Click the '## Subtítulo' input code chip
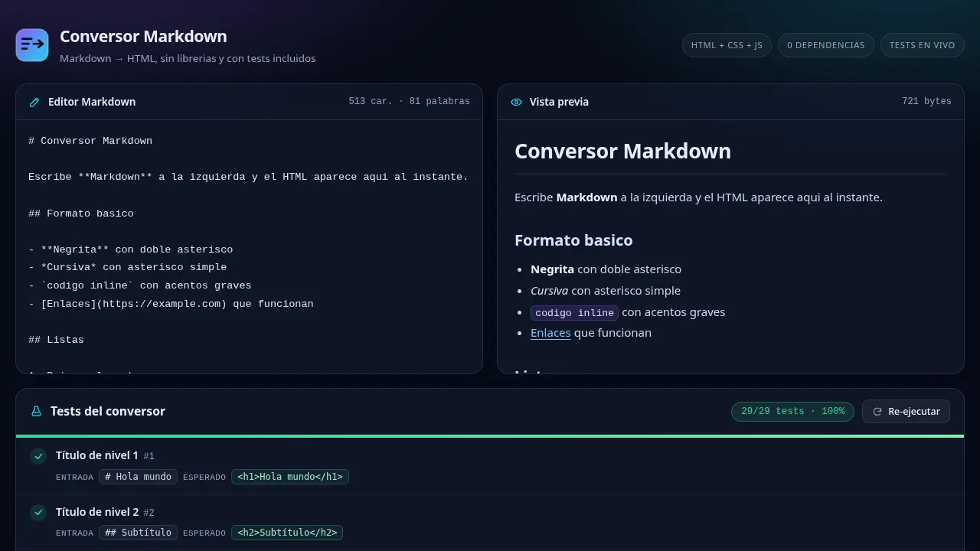 138,533
